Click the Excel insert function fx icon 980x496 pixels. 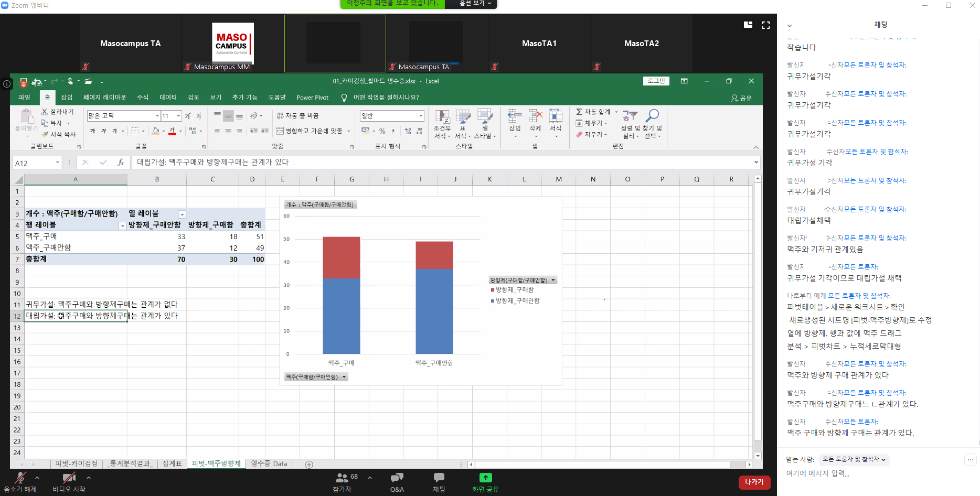pos(121,163)
